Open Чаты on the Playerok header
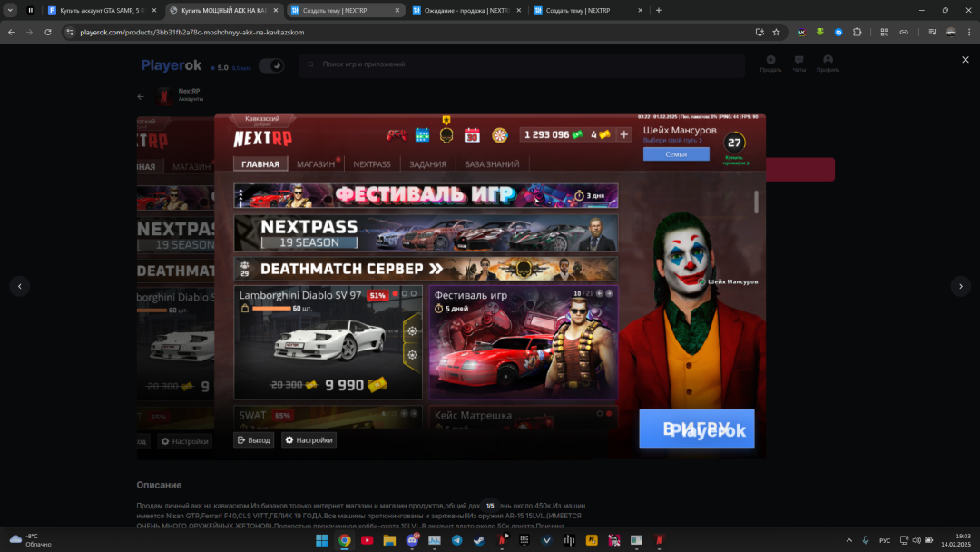The image size is (980, 552). click(799, 64)
